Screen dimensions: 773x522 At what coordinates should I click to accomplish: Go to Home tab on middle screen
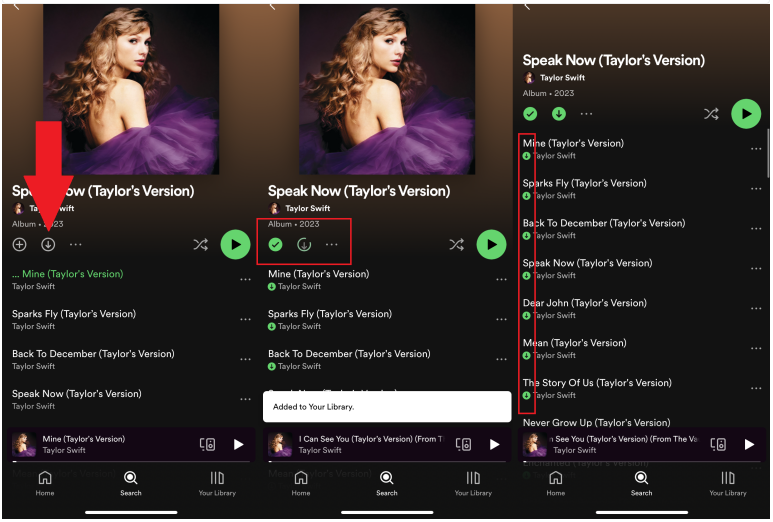pyautogui.click(x=301, y=484)
